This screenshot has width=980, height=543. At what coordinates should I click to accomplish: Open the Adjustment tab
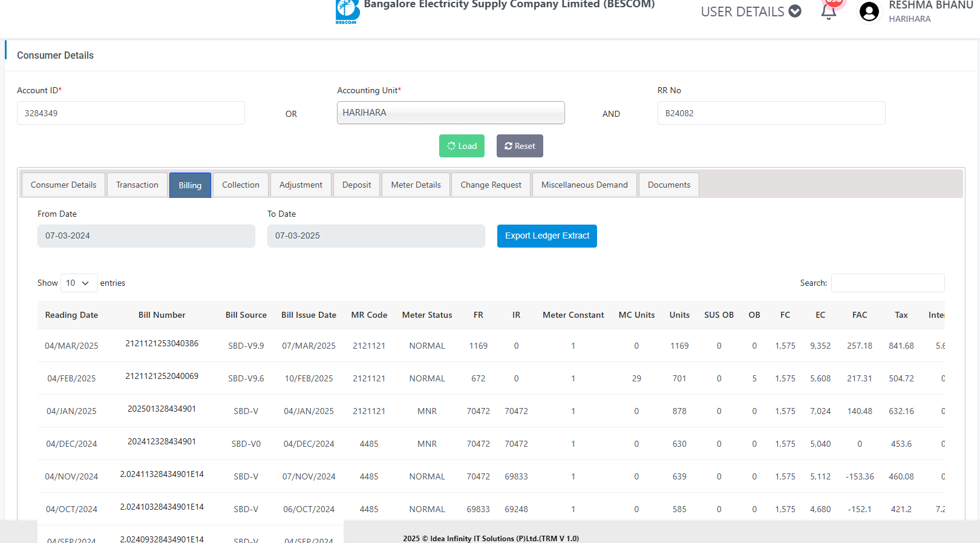[x=301, y=185]
